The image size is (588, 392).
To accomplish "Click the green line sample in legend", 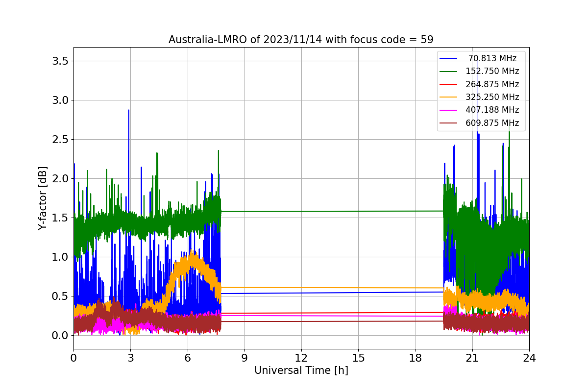I will [x=448, y=72].
